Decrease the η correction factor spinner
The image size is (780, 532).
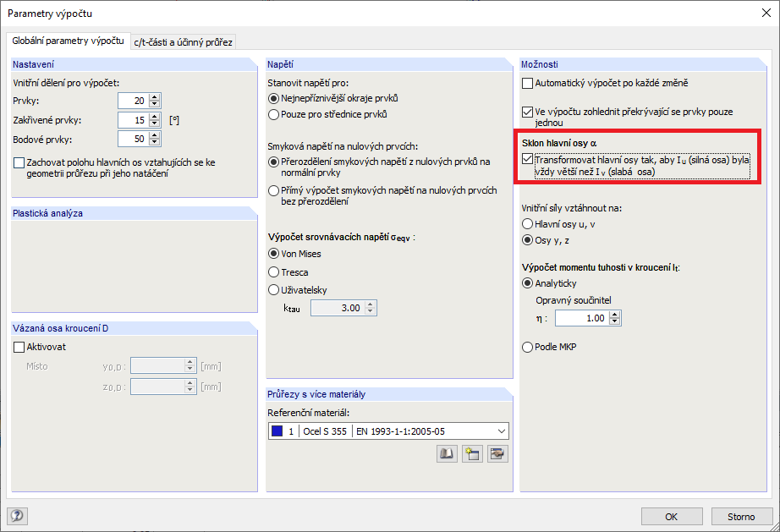click(x=615, y=321)
